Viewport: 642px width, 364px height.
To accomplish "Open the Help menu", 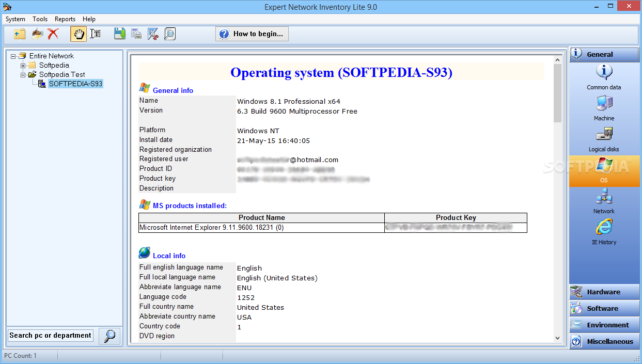I will [x=89, y=19].
